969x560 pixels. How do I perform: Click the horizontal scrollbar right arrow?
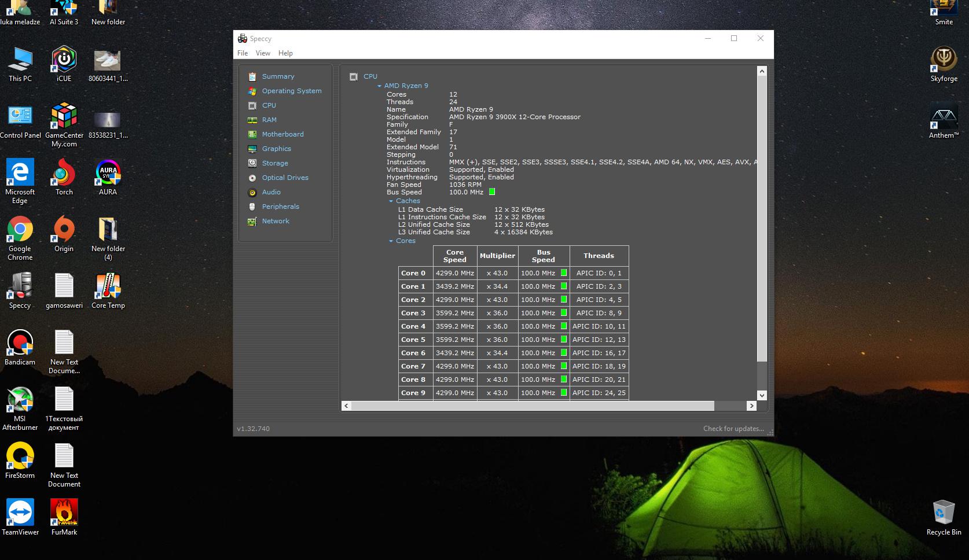click(x=751, y=406)
